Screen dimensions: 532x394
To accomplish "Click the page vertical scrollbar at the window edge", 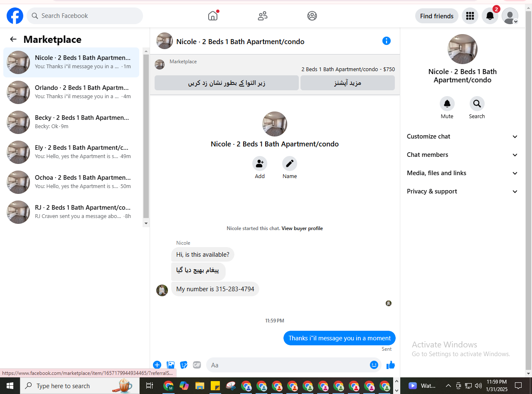I will [x=529, y=191].
